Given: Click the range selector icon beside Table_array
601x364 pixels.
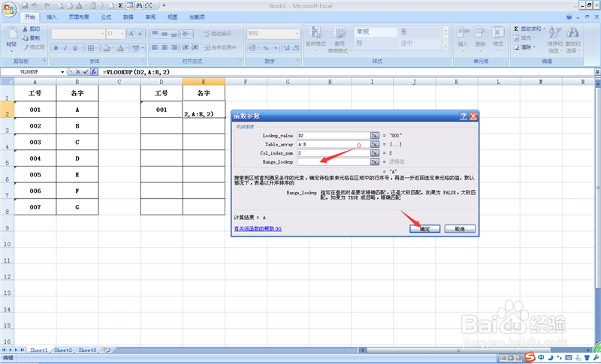Looking at the screenshot, I should click(x=374, y=144).
